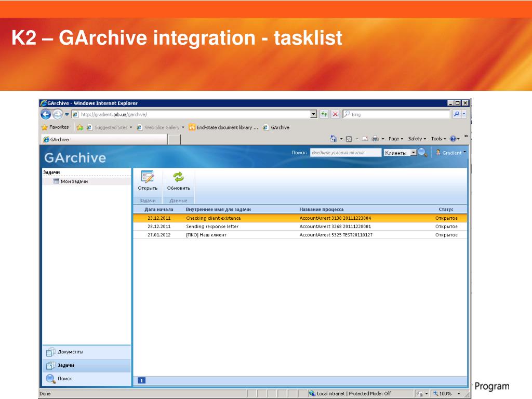Open the zoom level dropdown arrow
The width and height of the screenshot is (532, 399).
[459, 394]
